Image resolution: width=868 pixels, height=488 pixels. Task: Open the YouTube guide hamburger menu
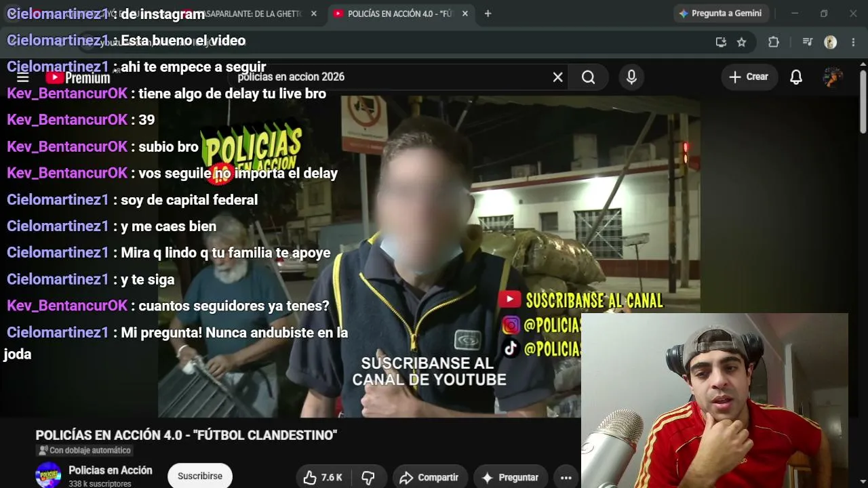click(x=23, y=77)
